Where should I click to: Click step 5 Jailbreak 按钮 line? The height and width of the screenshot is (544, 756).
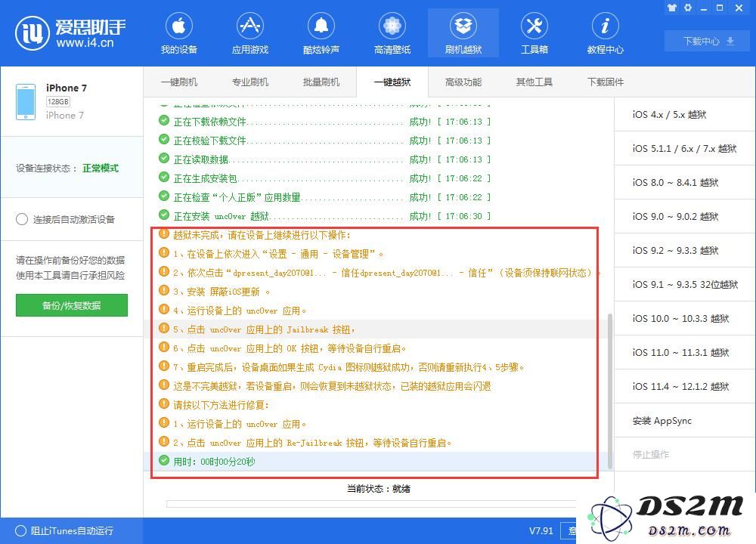pyautogui.click(x=257, y=329)
